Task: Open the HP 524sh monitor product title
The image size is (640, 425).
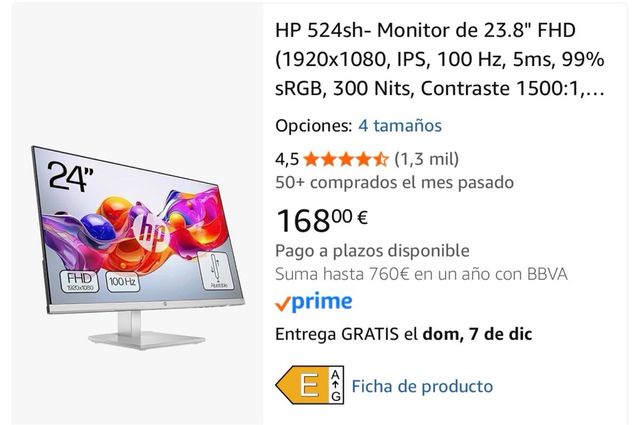Action: click(x=440, y=59)
